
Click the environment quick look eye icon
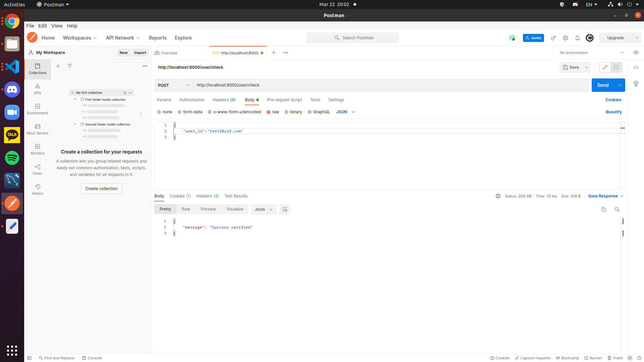[x=636, y=53]
